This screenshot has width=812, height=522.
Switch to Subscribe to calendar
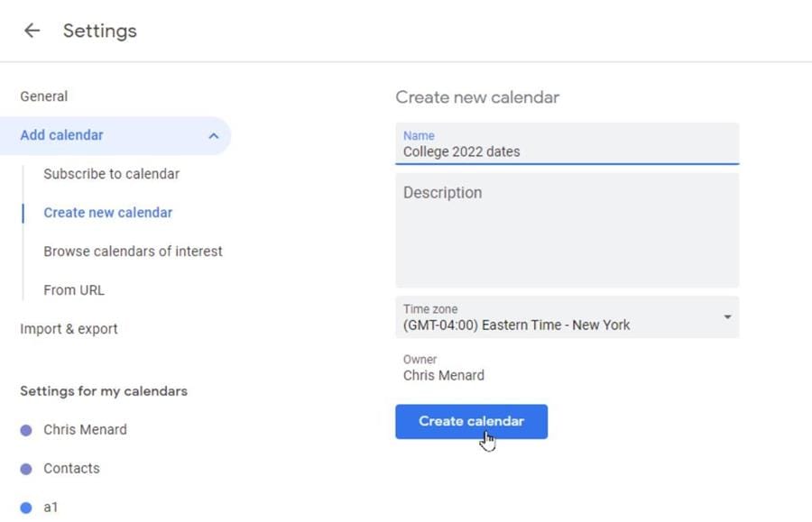point(111,173)
